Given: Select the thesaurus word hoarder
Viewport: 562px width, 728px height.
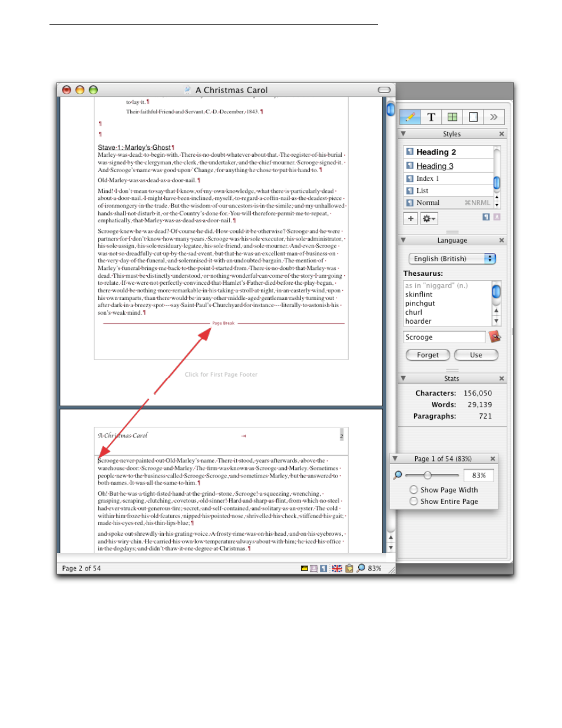Looking at the screenshot, I should (x=418, y=321).
